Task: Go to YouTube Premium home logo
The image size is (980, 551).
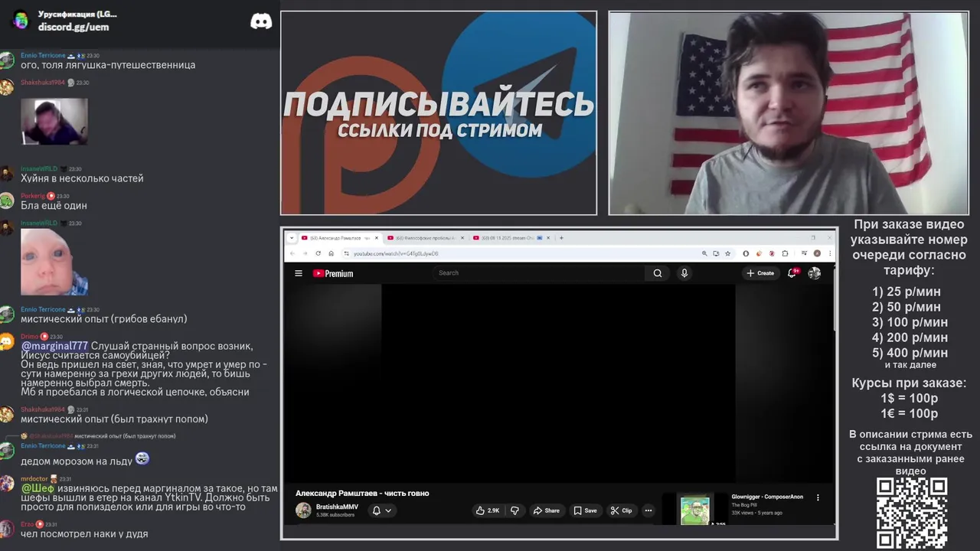Action: pyautogui.click(x=333, y=273)
